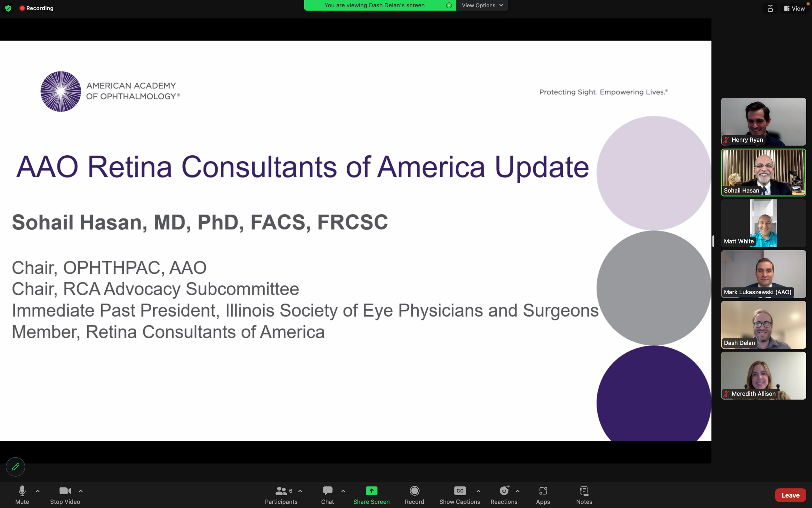Click the Record button
Viewport: 812px width, 508px height.
(414, 495)
